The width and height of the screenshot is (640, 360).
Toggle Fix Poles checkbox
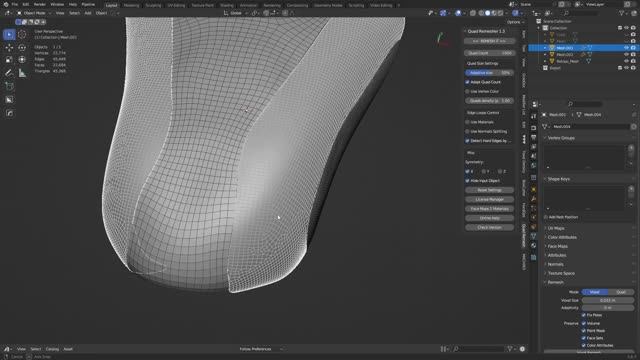(x=584, y=315)
